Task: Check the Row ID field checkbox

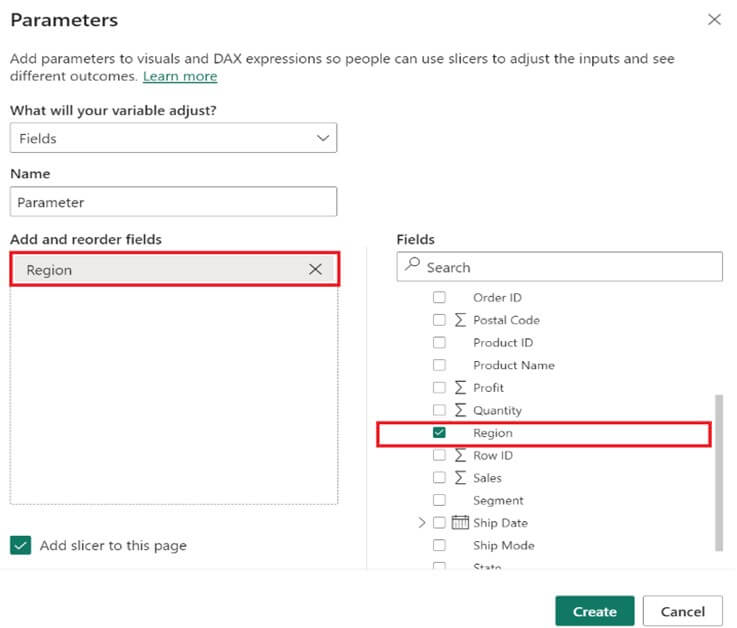Action: click(x=439, y=455)
